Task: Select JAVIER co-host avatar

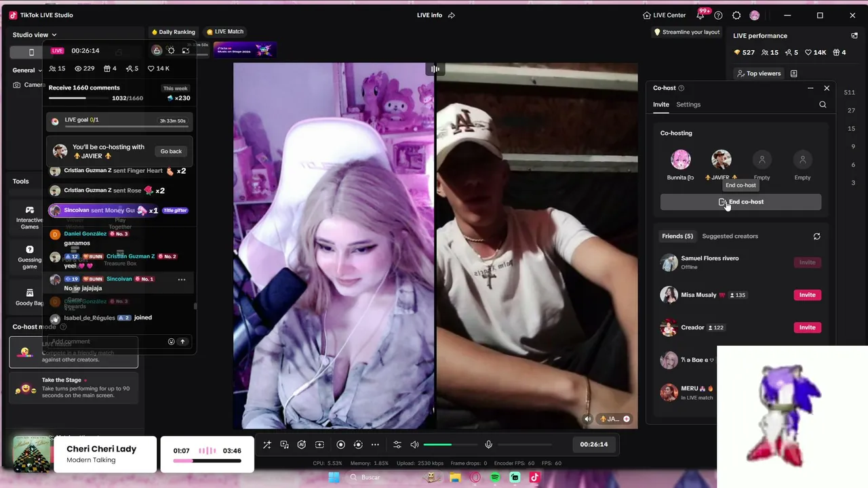Action: tap(721, 160)
